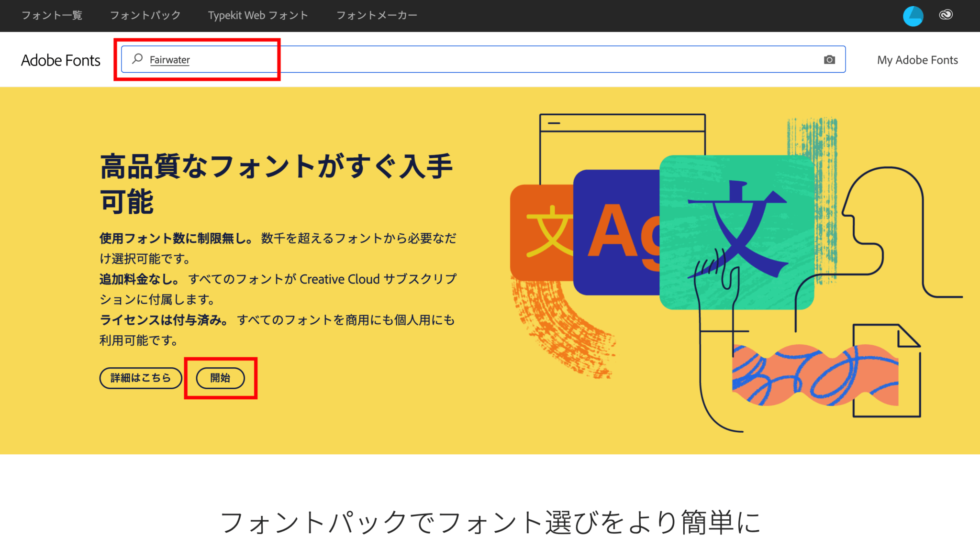The width and height of the screenshot is (980, 536).
Task: Click the camera icon for visual font search
Action: pyautogui.click(x=830, y=59)
